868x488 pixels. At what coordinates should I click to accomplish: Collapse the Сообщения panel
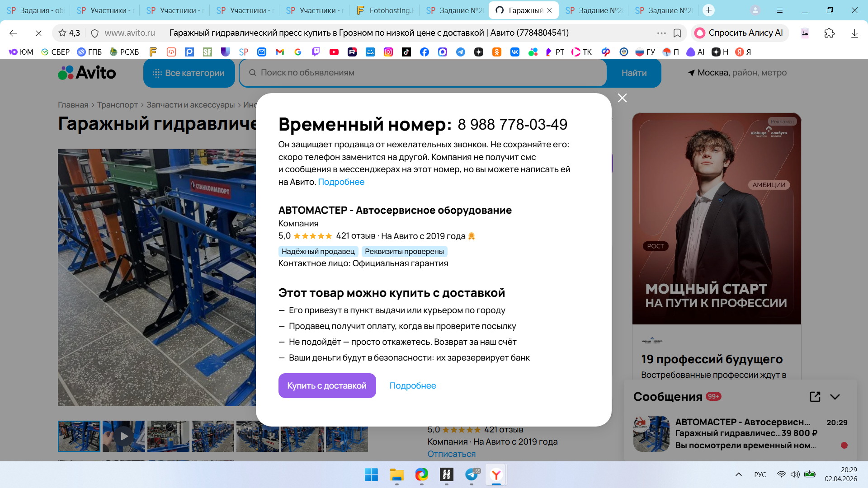(x=835, y=397)
